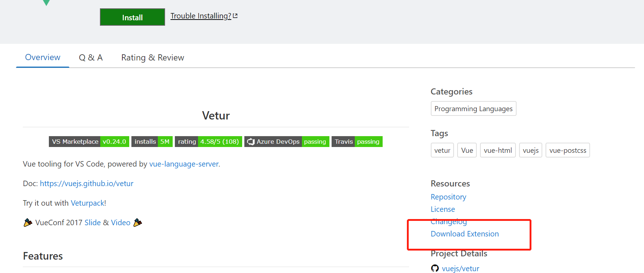
Task: Open the Changelog resource link
Action: 449,222
